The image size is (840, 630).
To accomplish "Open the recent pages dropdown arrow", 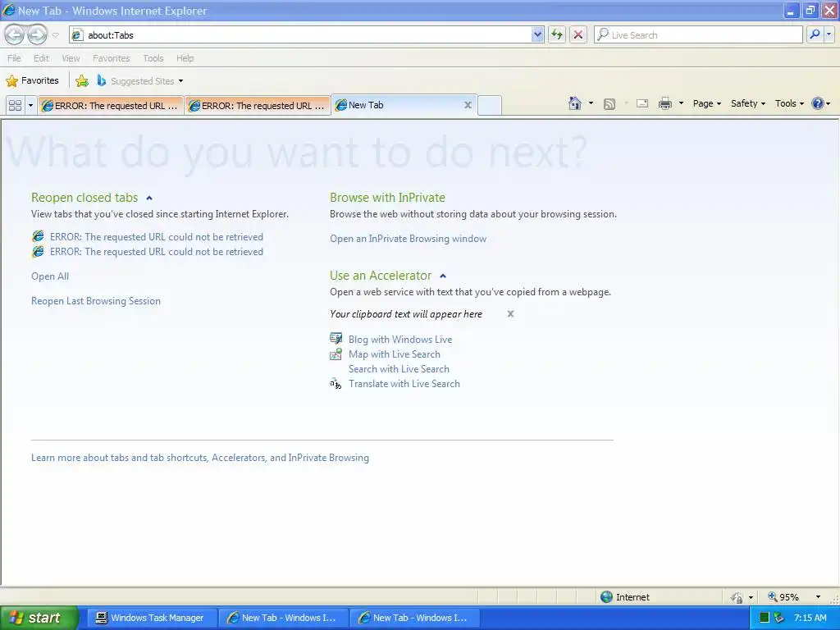I will 55,35.
